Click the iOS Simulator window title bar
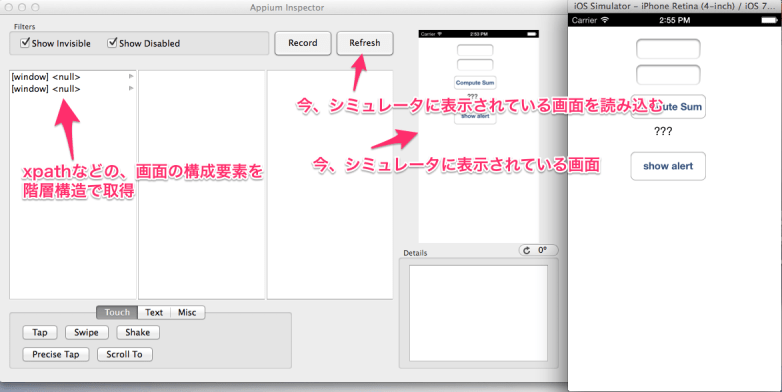Screen dimensions: 782x392 click(675, 6)
